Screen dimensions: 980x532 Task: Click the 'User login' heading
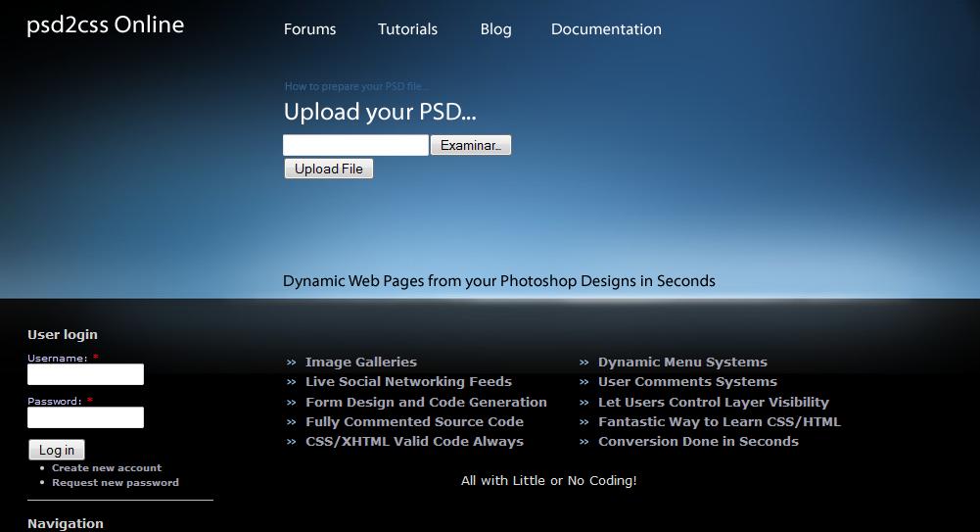(x=63, y=334)
